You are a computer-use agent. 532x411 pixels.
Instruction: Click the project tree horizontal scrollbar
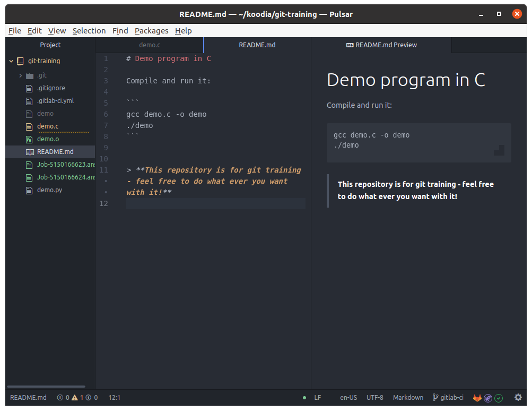46,387
